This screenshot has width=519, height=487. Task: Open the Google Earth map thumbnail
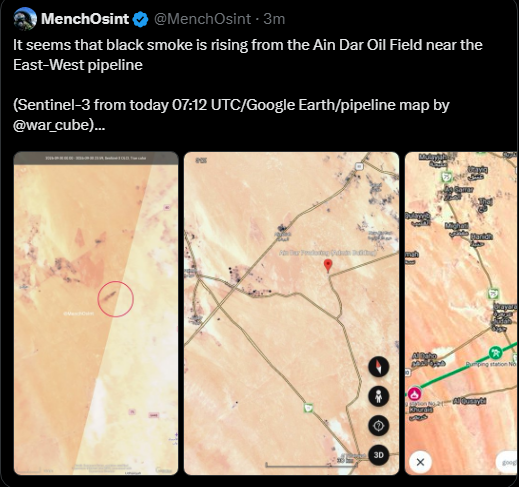click(291, 313)
